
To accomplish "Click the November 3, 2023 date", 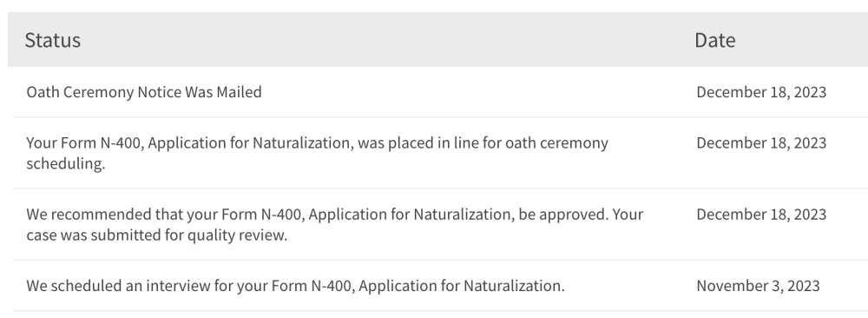I will [758, 286].
